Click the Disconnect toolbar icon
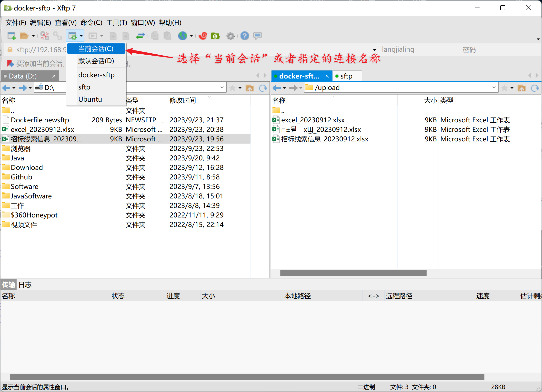 [45, 36]
